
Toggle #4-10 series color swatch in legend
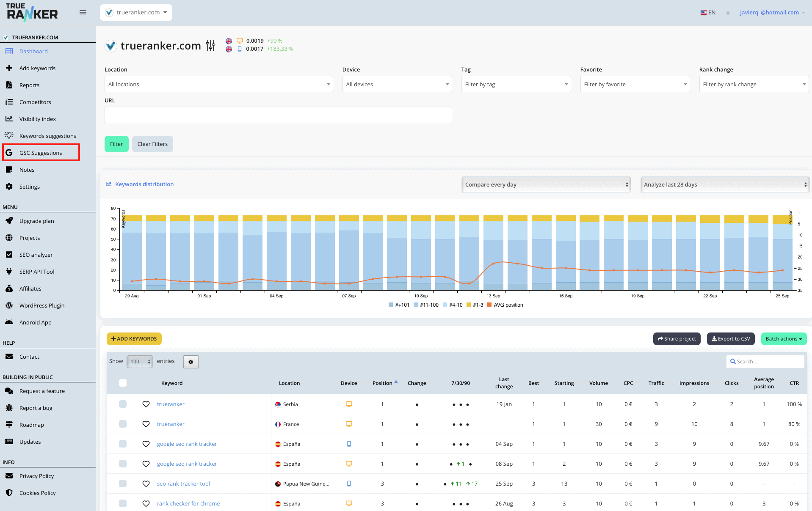point(445,305)
